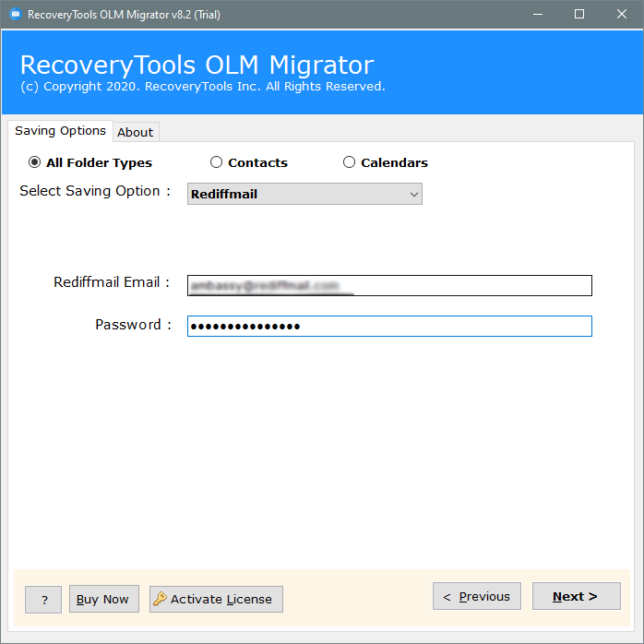644x644 pixels.
Task: Click the RecoveryTools app icon in title bar
Action: pos(15,15)
